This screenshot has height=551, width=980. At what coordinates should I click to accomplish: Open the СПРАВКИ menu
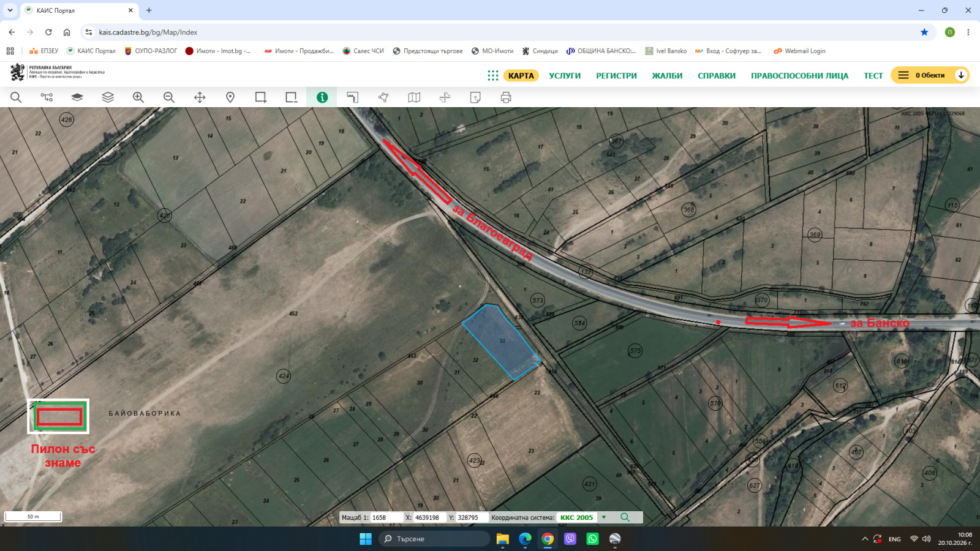point(717,76)
